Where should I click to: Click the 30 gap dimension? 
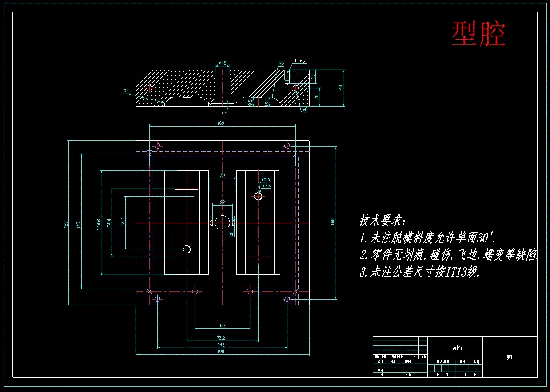(223, 175)
